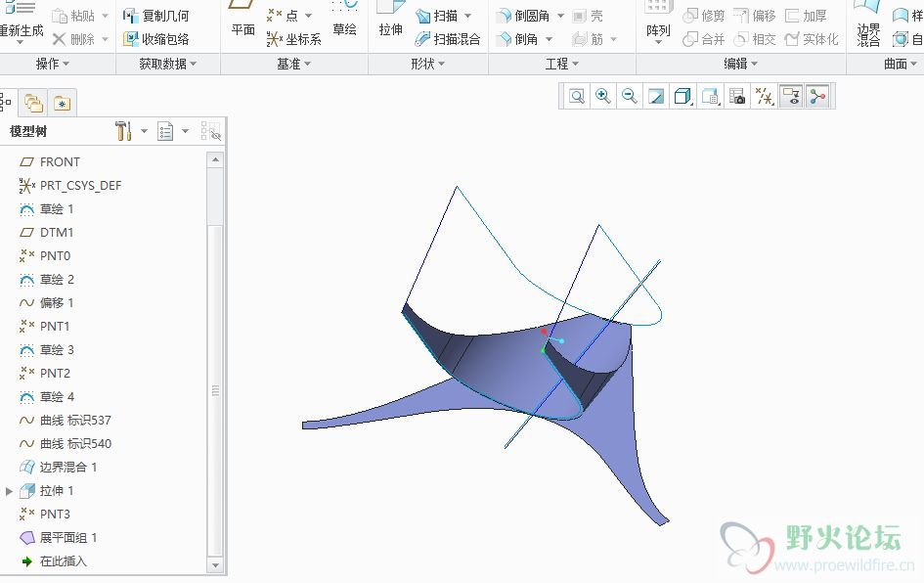The width and height of the screenshot is (924, 583).
Task: Open the 工程 group dropdown
Action: click(561, 63)
